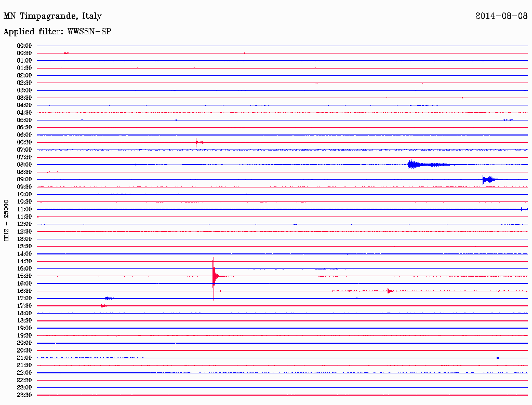Select the 09:00 time label
This screenshot has height=405, width=532.
pyautogui.click(x=24, y=180)
